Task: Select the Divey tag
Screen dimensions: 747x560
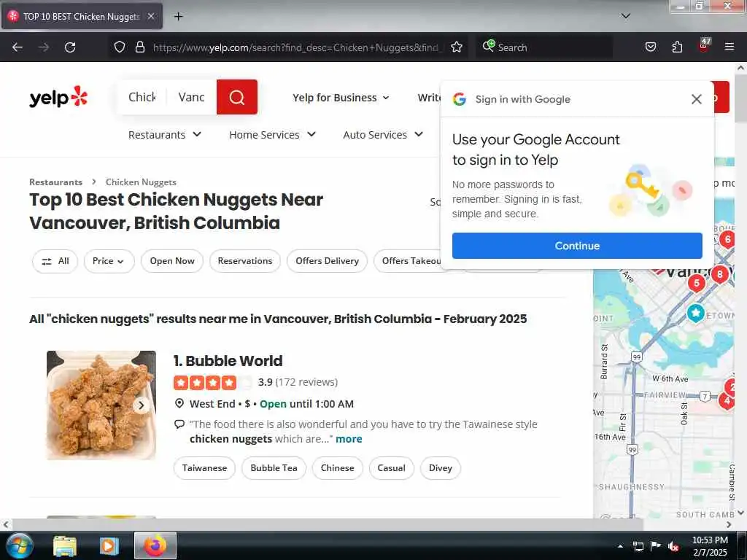Action: click(x=440, y=468)
